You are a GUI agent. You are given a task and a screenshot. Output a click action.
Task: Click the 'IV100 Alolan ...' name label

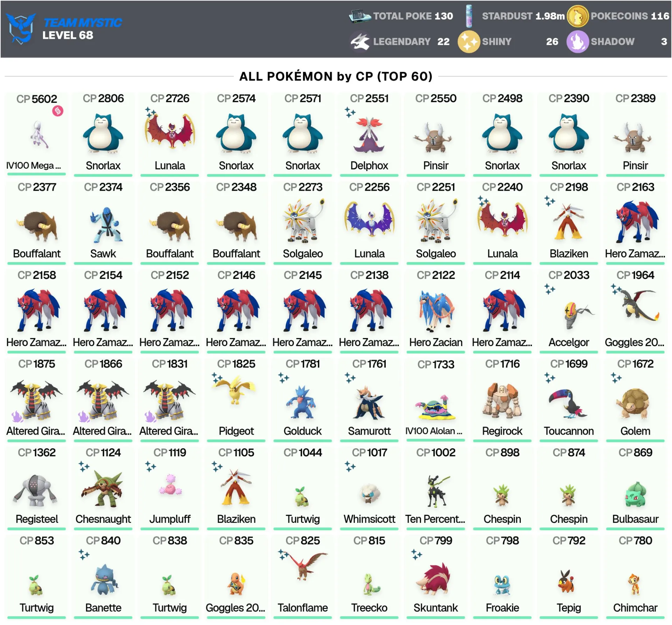(434, 431)
